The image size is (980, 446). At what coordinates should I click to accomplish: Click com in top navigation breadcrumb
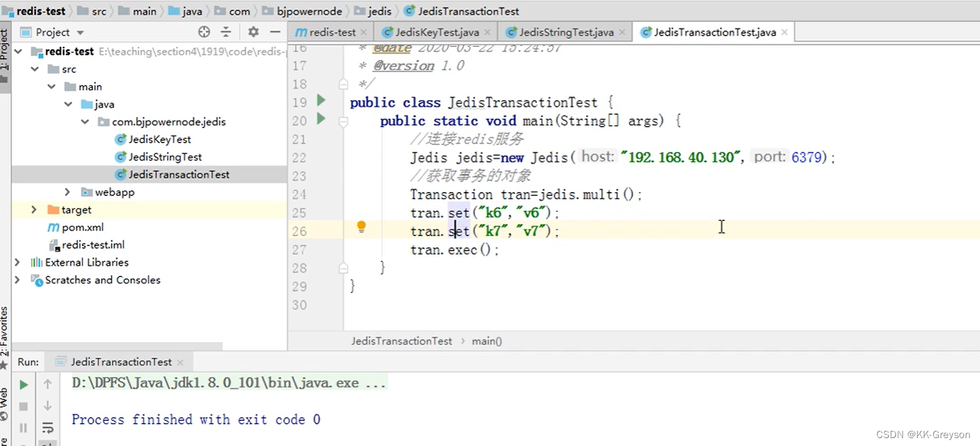click(x=233, y=11)
